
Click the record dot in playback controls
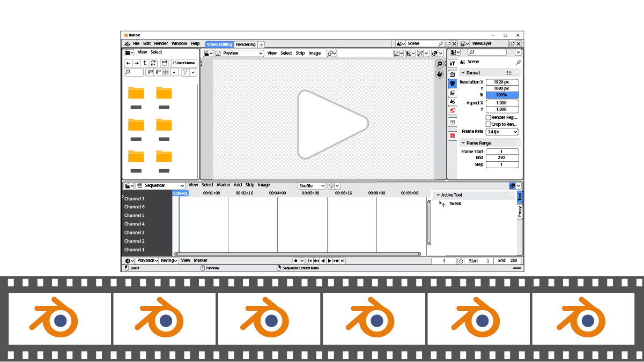[297, 261]
